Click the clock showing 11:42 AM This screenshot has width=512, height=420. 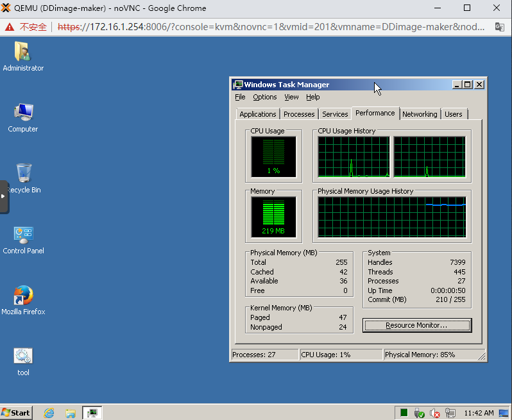(x=479, y=413)
